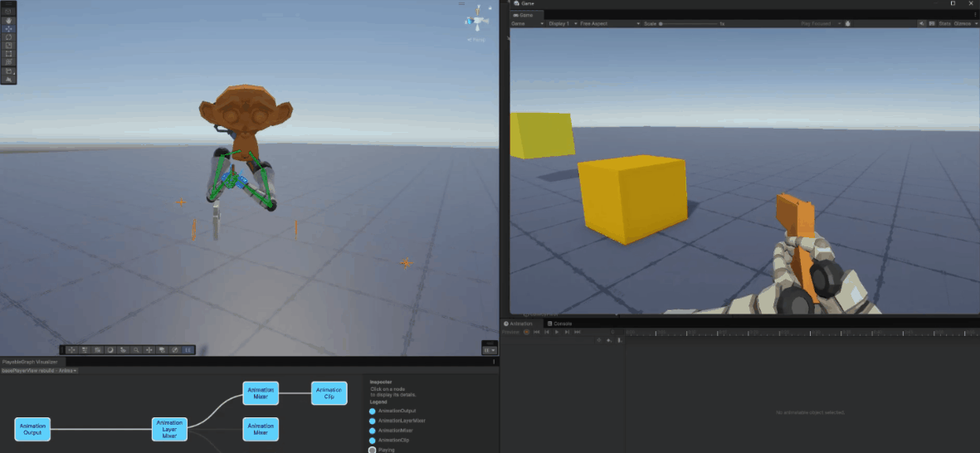Viewport: 980px width, 453px height.
Task: Open the Gizmos dropdown arrow
Action: pos(976,24)
